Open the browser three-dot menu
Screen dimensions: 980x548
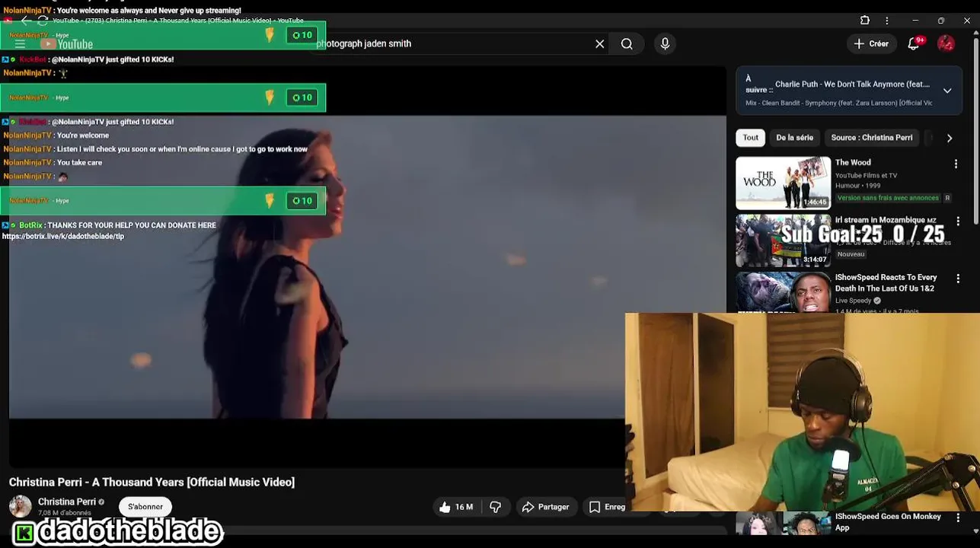click(x=887, y=21)
